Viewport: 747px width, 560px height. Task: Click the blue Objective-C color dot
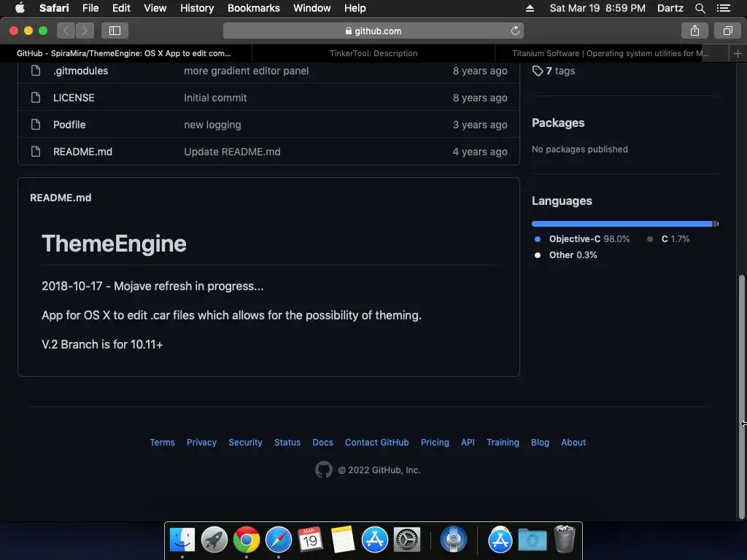click(x=538, y=239)
